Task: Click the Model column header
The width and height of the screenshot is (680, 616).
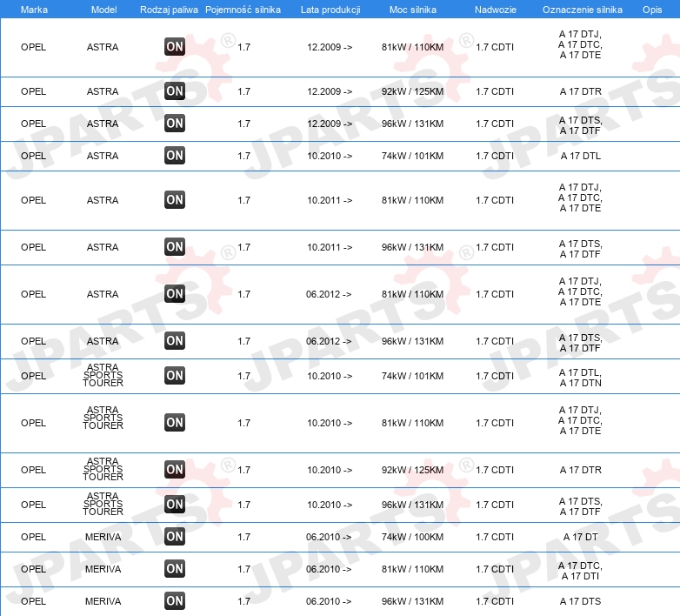Action: (x=104, y=10)
